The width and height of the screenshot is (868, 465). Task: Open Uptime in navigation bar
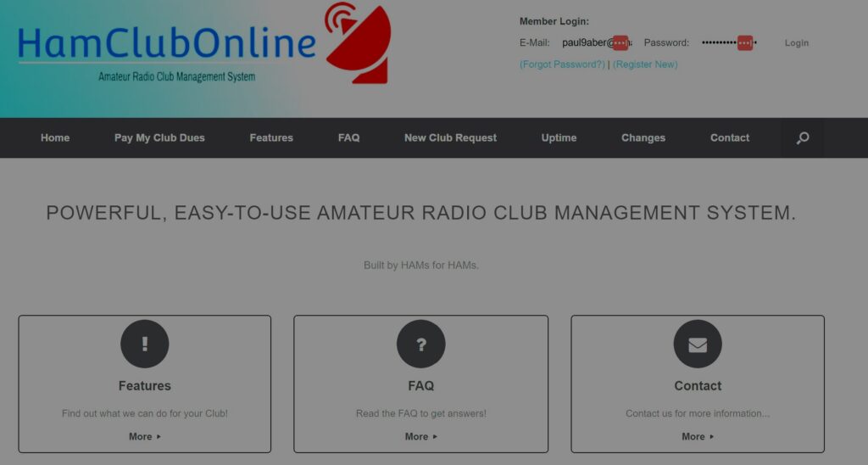(559, 138)
